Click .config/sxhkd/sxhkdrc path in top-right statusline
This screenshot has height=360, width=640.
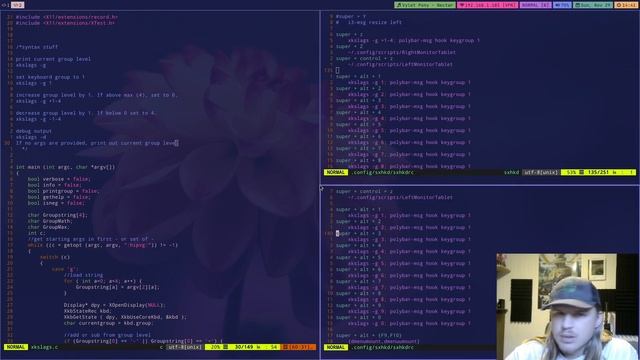[x=382, y=172]
